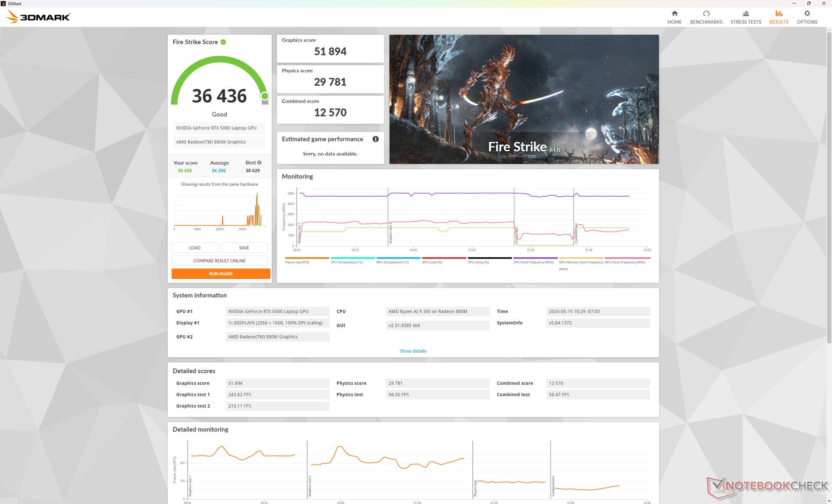Click the 3DMark logo
The height and width of the screenshot is (504, 832).
(38, 17)
